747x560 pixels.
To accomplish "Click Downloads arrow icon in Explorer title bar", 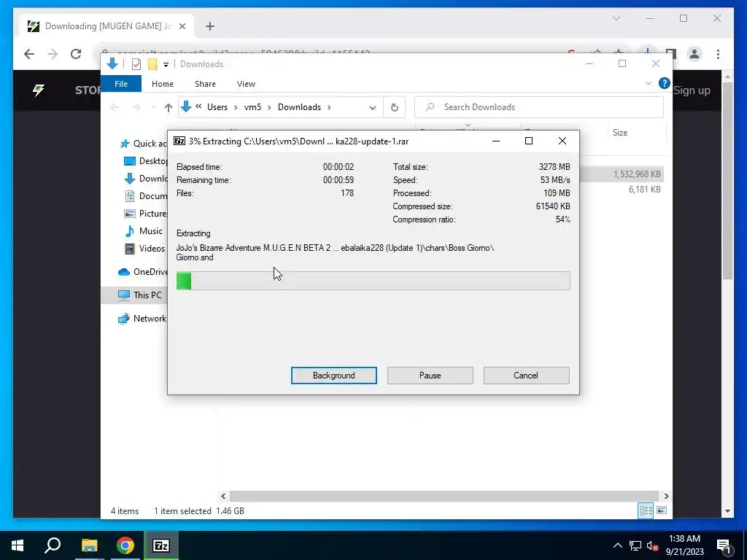I will 112,64.
